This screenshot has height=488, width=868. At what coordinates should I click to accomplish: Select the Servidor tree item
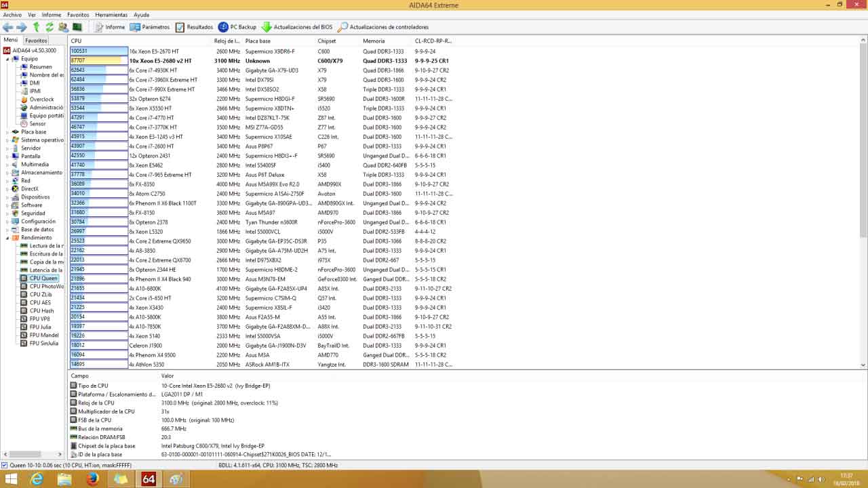pyautogui.click(x=31, y=148)
